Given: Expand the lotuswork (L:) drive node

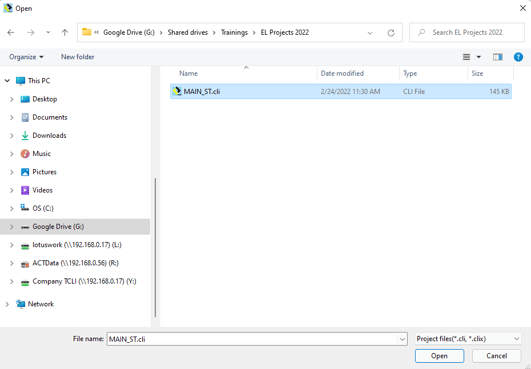Looking at the screenshot, I should (x=12, y=245).
